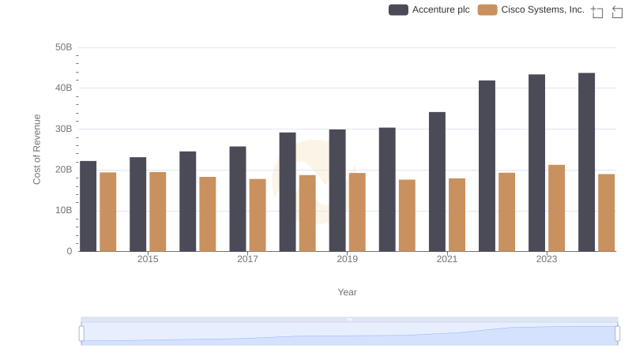Screen dimensions: 632x364
Task: Toggle the Cisco Systems, Inc. legend label
Action: (543, 9)
